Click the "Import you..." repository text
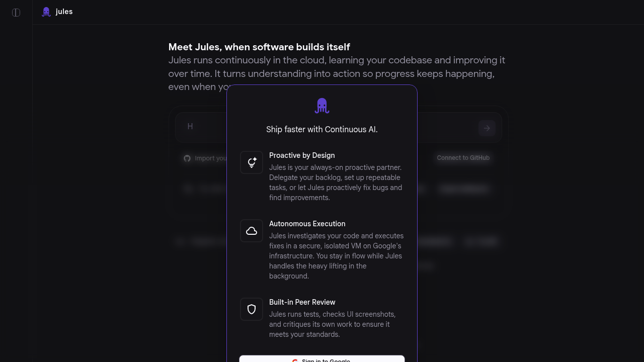Image resolution: width=644 pixels, height=362 pixels. pos(211,158)
